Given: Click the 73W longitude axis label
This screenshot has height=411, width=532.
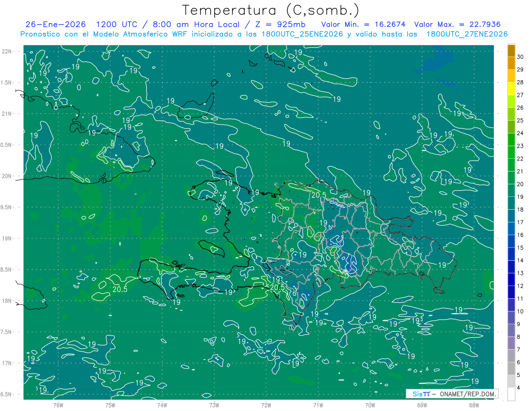Looking at the screenshot, I should [x=214, y=405].
